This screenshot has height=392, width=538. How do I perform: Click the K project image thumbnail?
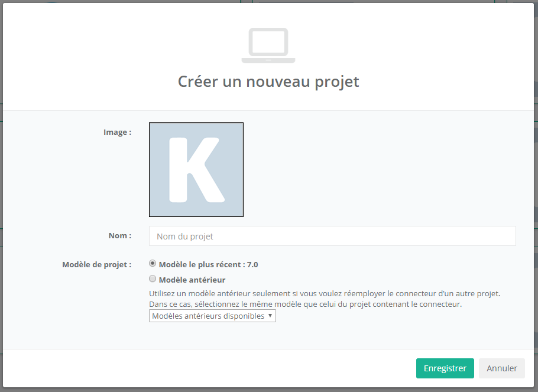196,170
